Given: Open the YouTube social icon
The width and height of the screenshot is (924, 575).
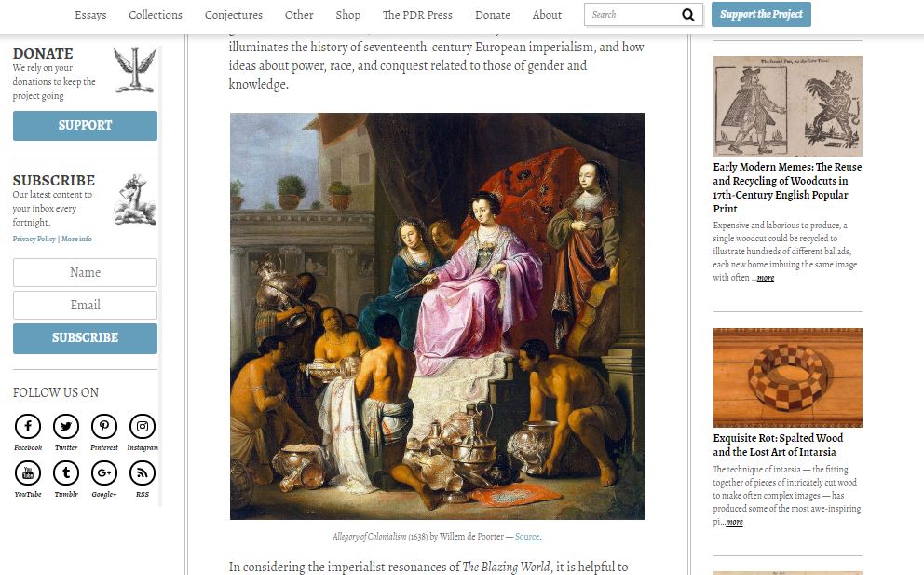Looking at the screenshot, I should tap(28, 473).
